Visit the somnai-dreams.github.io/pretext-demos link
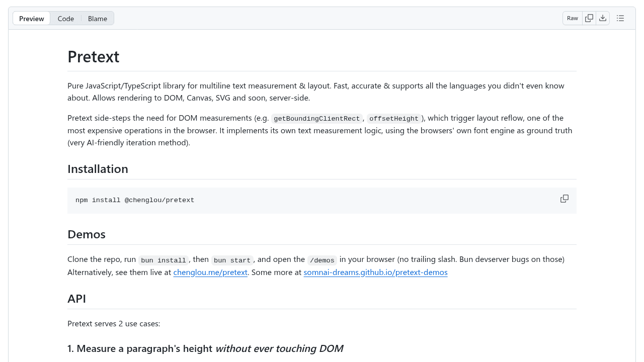Image resolution: width=644 pixels, height=362 pixels. [x=375, y=272]
